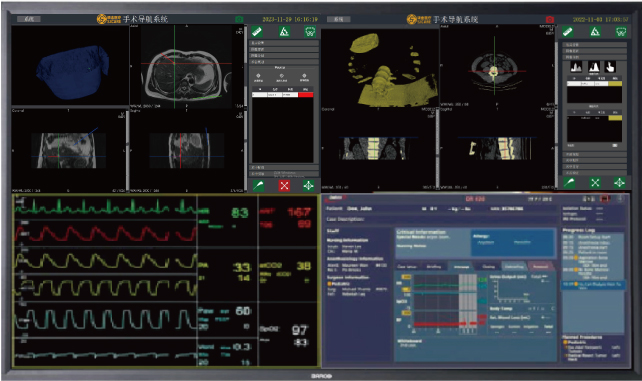Click the green camera icon in left header
642x381 pixels.
(239, 19)
